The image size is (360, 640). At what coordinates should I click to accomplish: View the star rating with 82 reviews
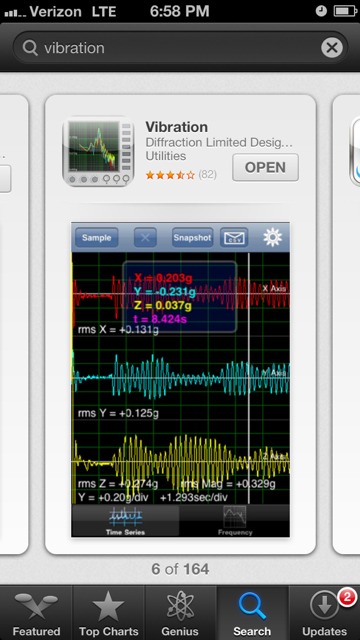click(x=181, y=175)
